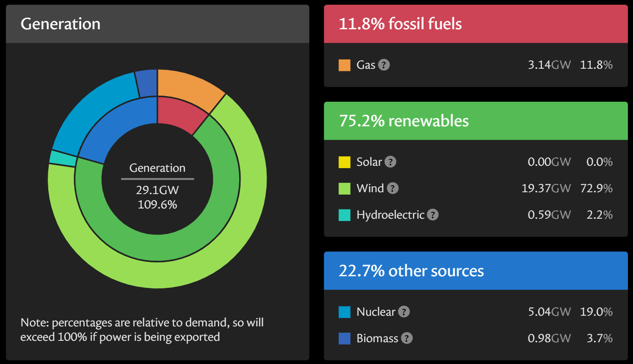
Task: Click the blue other sources inner ring segment
Action: point(116,125)
